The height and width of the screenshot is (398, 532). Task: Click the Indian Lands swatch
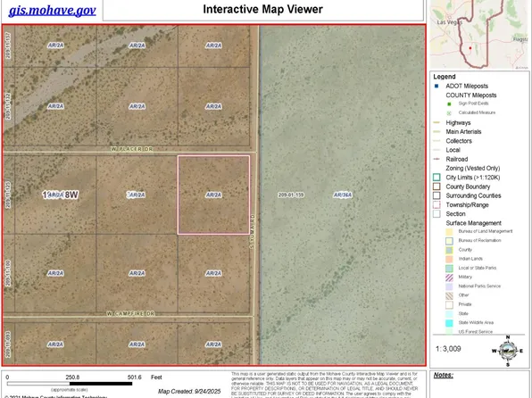pos(449,259)
